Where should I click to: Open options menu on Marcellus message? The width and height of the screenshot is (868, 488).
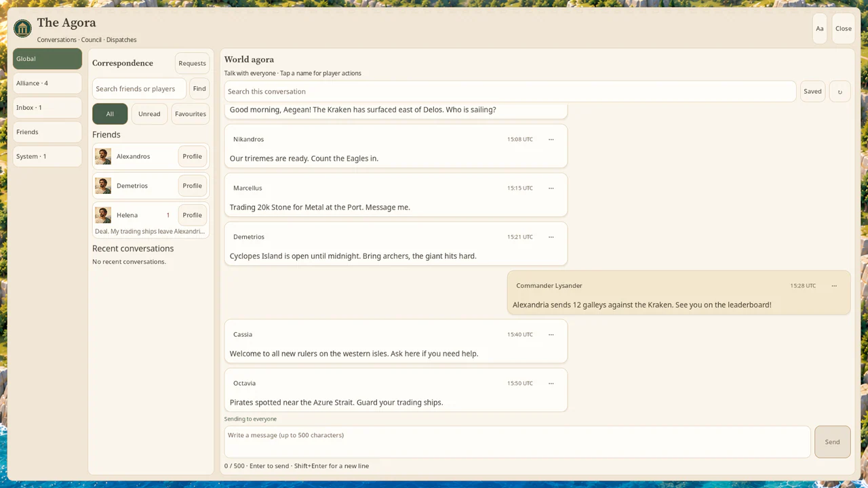pyautogui.click(x=551, y=188)
